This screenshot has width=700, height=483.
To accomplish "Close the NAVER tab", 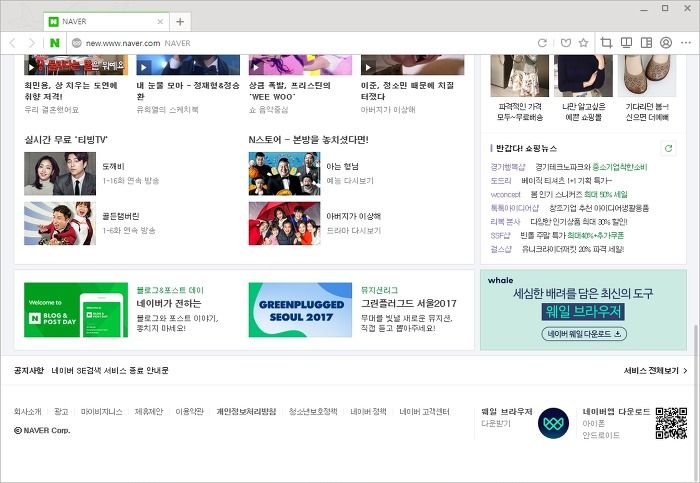I will 160,21.
